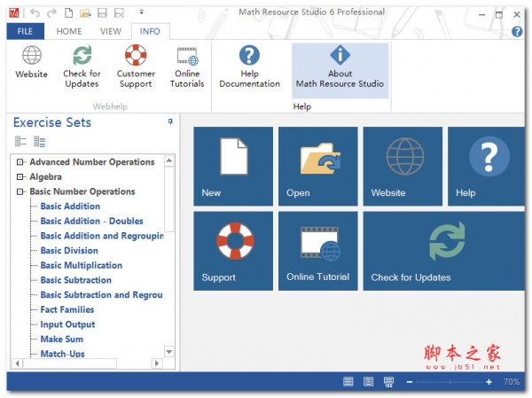This screenshot has width=532, height=398.
Task: Click Check for Updates in the ribbon
Action: pos(82,67)
